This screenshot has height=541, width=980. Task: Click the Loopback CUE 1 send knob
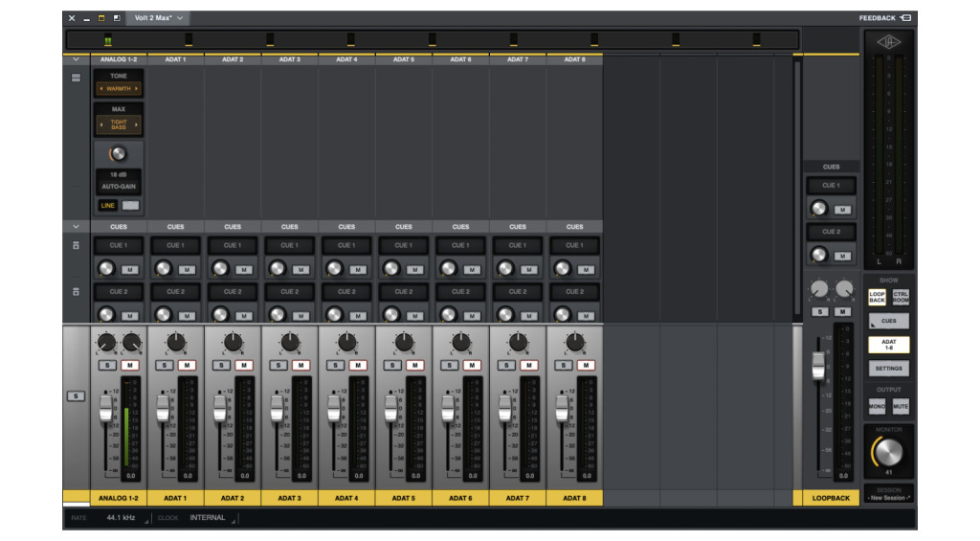[x=819, y=209]
